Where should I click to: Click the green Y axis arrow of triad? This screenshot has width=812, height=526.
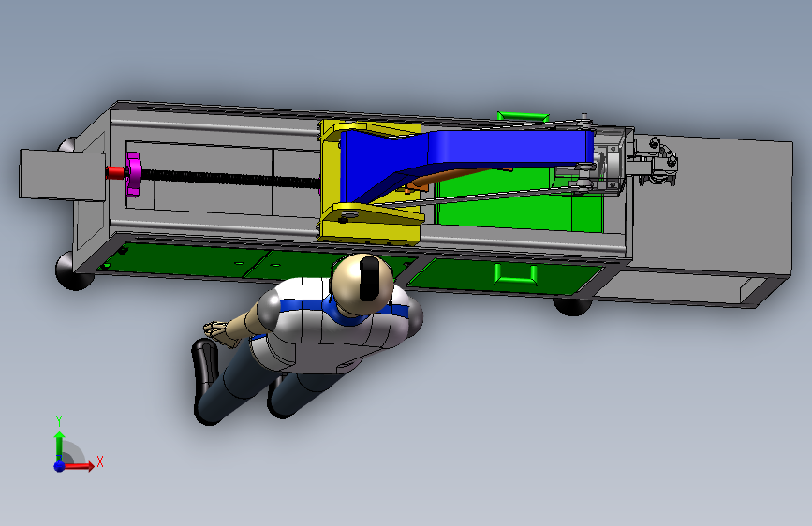click(60, 446)
